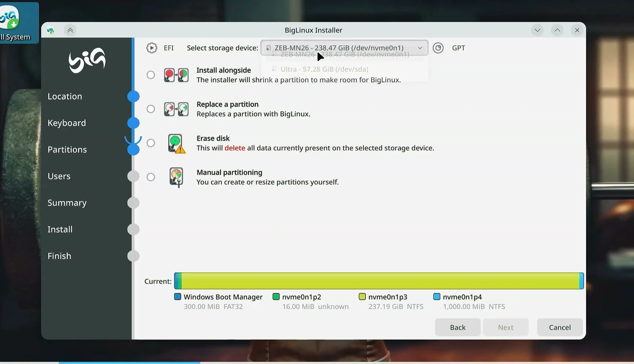Screen dimensions: 634x364
Task: Click the '300.00 MiB FAT32' size text
Action: 213,307
